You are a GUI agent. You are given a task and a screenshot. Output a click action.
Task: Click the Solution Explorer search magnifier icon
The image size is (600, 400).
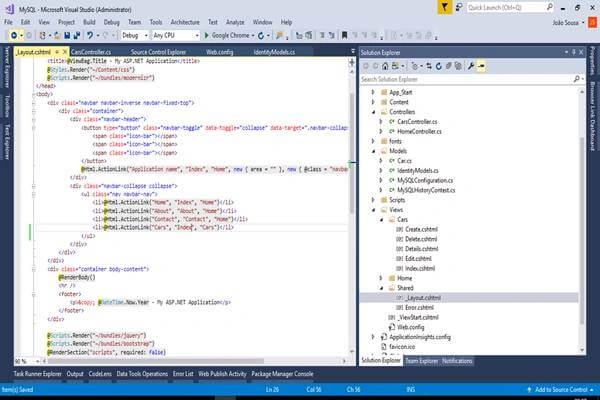point(577,79)
